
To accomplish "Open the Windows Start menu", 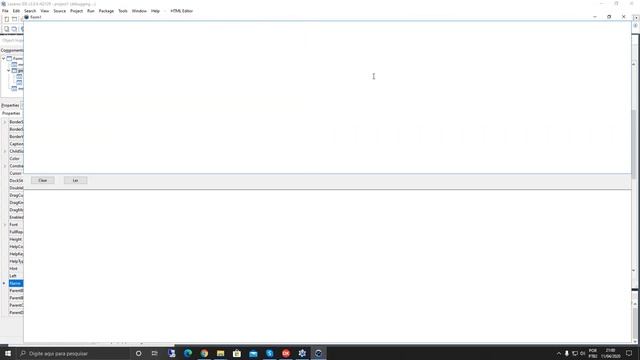I will coord(8,353).
